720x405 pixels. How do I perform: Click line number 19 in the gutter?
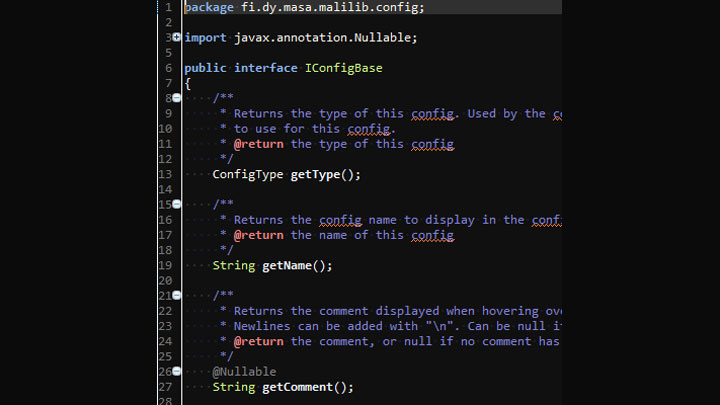(165, 266)
